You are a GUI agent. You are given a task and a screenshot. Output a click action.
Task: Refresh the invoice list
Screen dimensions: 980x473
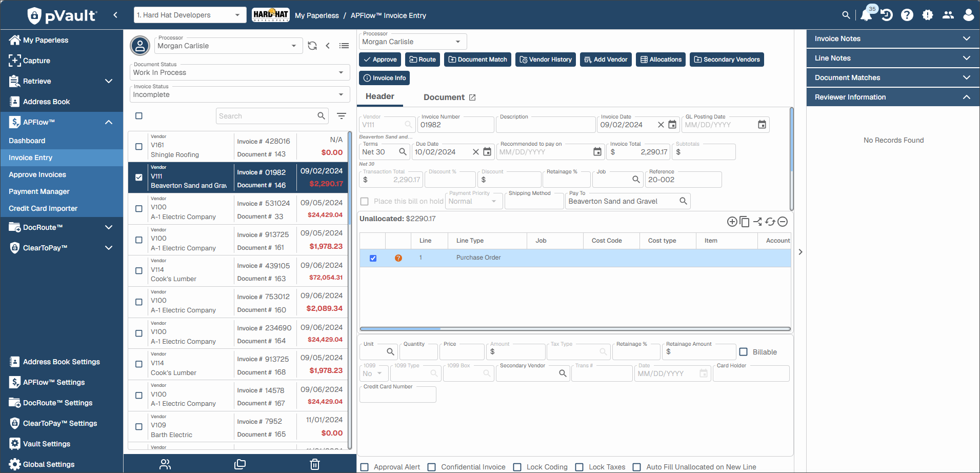tap(312, 46)
